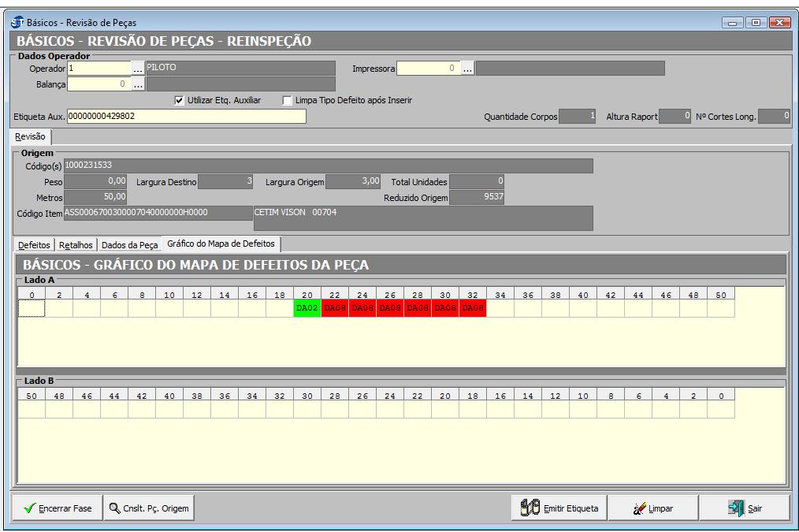Viewport: 799px width, 532px height.
Task: Click the green checkmark on Encerrar Fase
Action: click(x=29, y=508)
